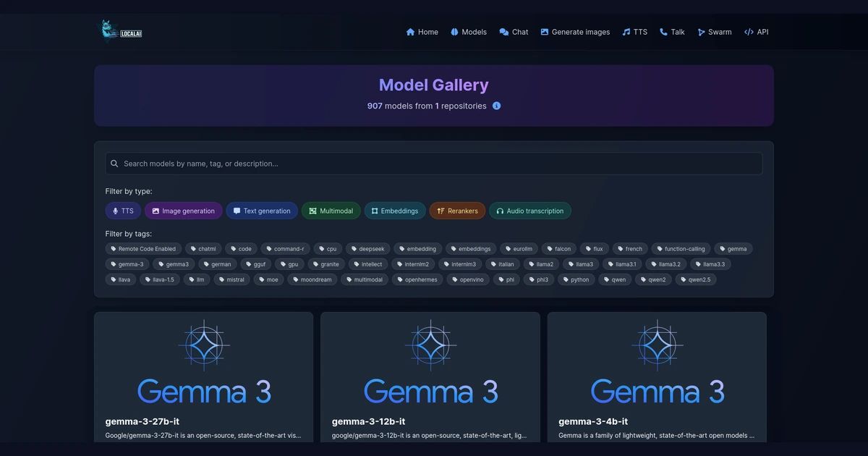The image size is (868, 456).
Task: Filter by Multimodal type
Action: click(331, 211)
